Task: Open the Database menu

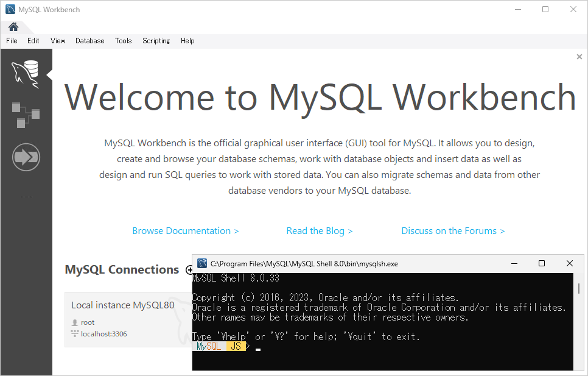Action: 89,41
